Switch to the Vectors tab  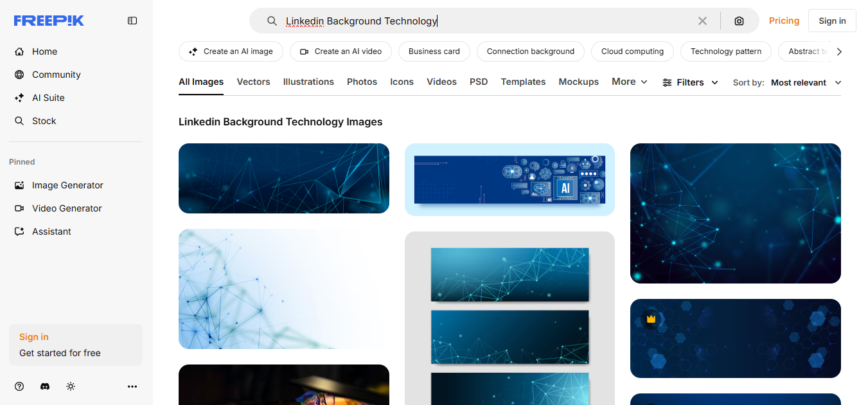253,82
